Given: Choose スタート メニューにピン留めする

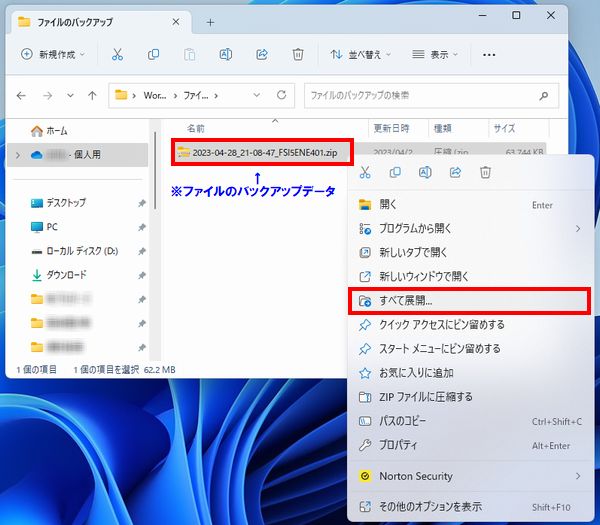Looking at the screenshot, I should tap(470, 349).
